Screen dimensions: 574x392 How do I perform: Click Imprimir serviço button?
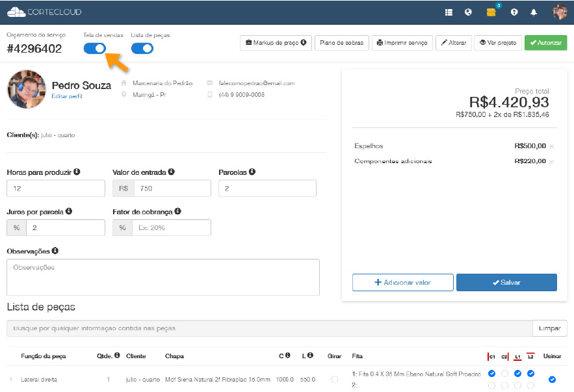coord(402,43)
